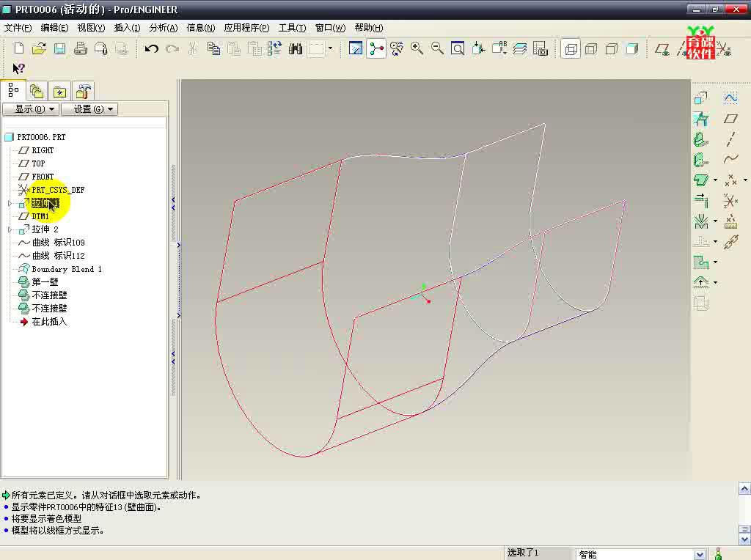Switch to wireframe display mode
Viewport: 751px width, 560px height.
[571, 48]
